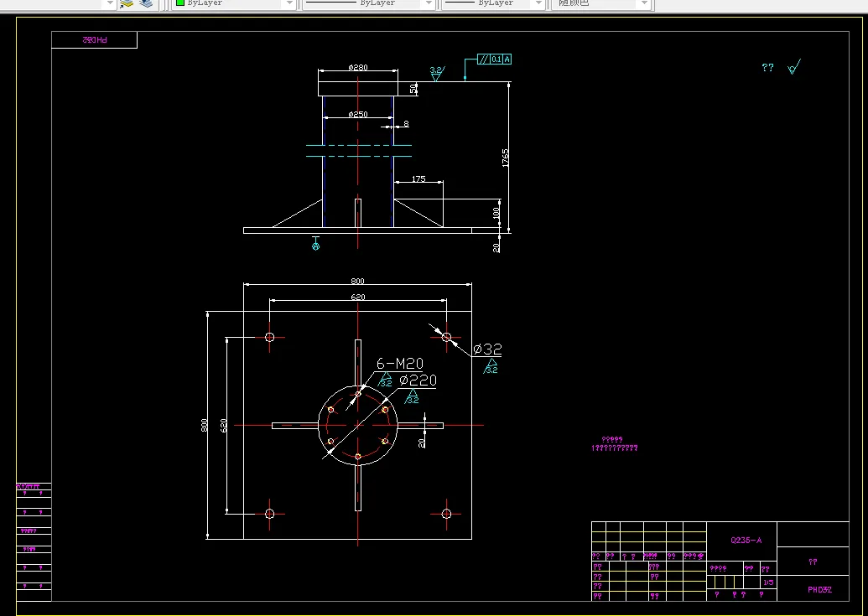Select the mirrored PHD32 label in top-left box
Viewport: 868px width, 616px height.
(95, 40)
